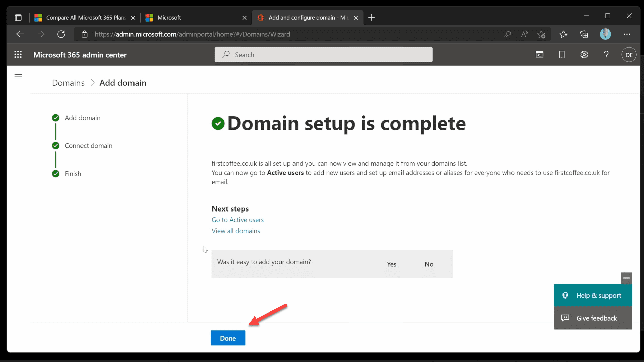Answer No to the domain feedback question
This screenshot has width=644, height=362.
(x=429, y=264)
